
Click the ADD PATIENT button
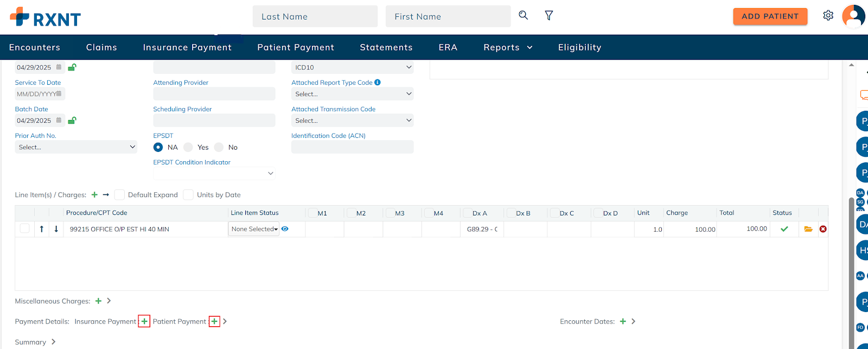(x=770, y=16)
